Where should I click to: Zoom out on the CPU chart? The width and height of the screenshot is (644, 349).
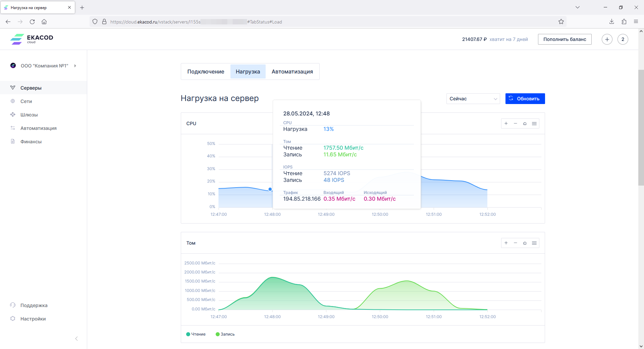[x=516, y=123]
